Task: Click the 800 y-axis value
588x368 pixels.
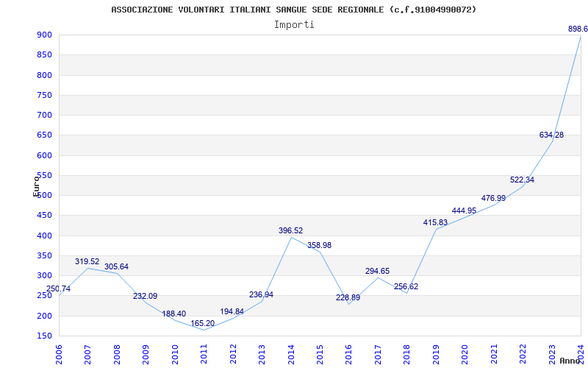Action: (x=44, y=75)
